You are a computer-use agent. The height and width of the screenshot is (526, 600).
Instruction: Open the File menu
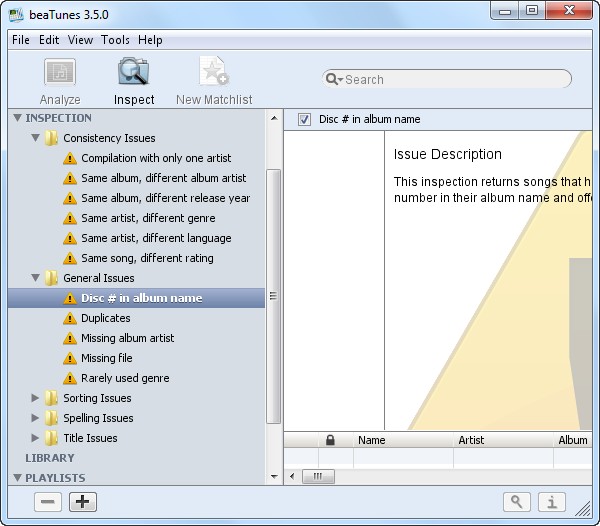point(21,40)
